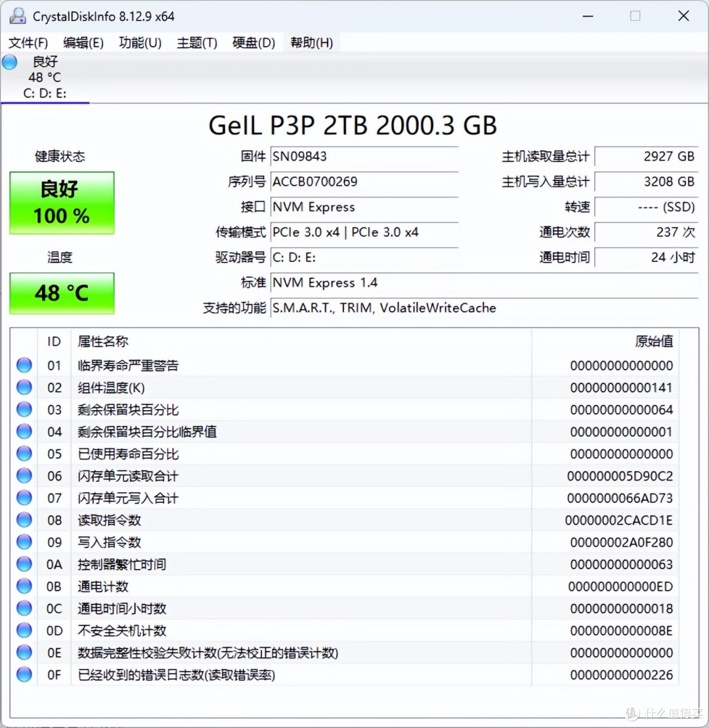
Task: Click raw value 0000000000226
Action: [622, 675]
